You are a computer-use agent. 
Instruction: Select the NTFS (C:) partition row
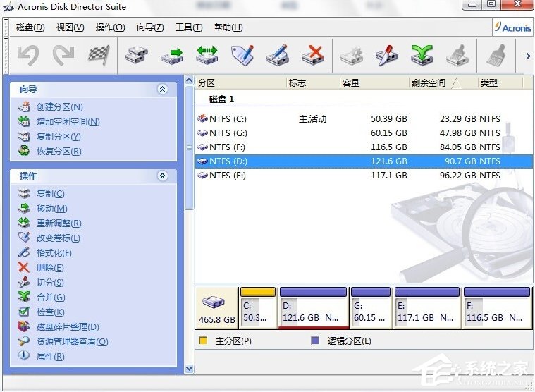coord(227,119)
